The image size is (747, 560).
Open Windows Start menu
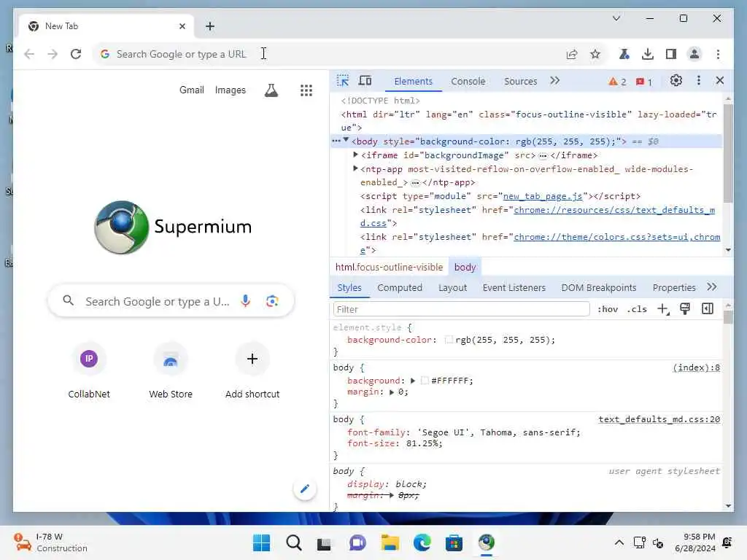click(x=261, y=542)
